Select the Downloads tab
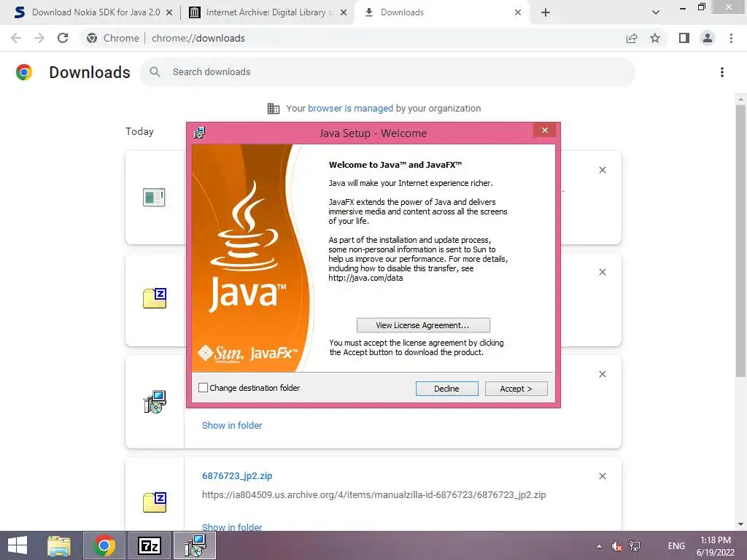The width and height of the screenshot is (747, 560). tap(402, 12)
